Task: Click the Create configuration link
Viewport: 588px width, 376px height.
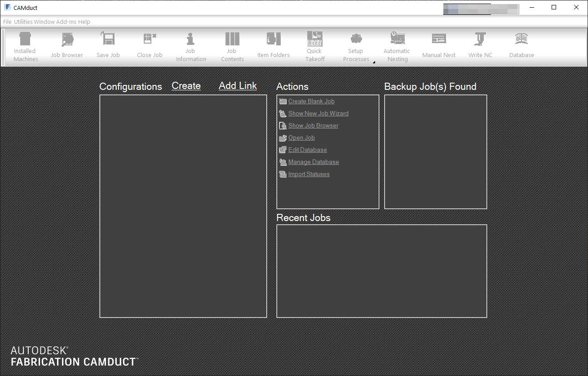Action: click(186, 86)
